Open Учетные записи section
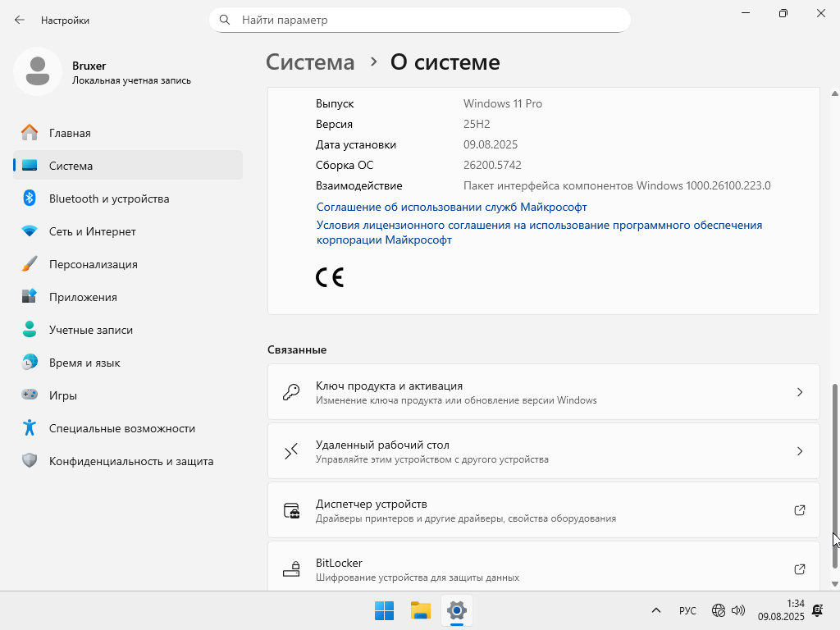840x630 pixels. 128,330
